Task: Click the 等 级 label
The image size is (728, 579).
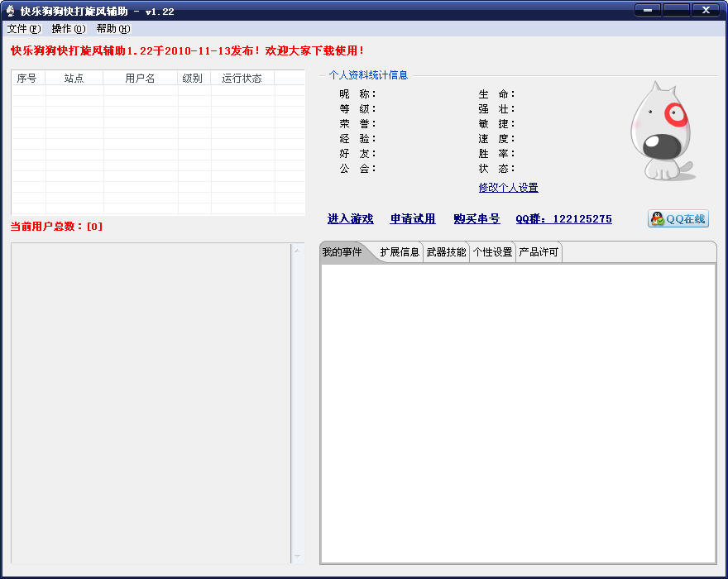Action: tap(357, 109)
